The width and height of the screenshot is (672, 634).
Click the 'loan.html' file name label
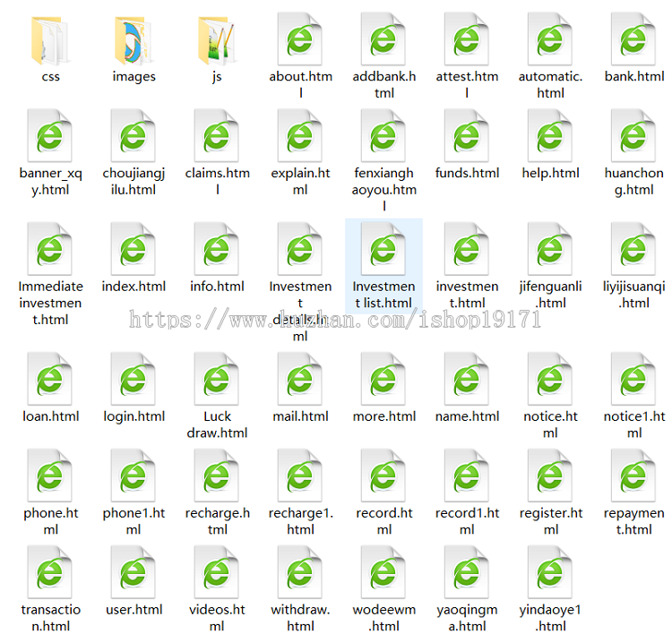pyautogui.click(x=50, y=416)
